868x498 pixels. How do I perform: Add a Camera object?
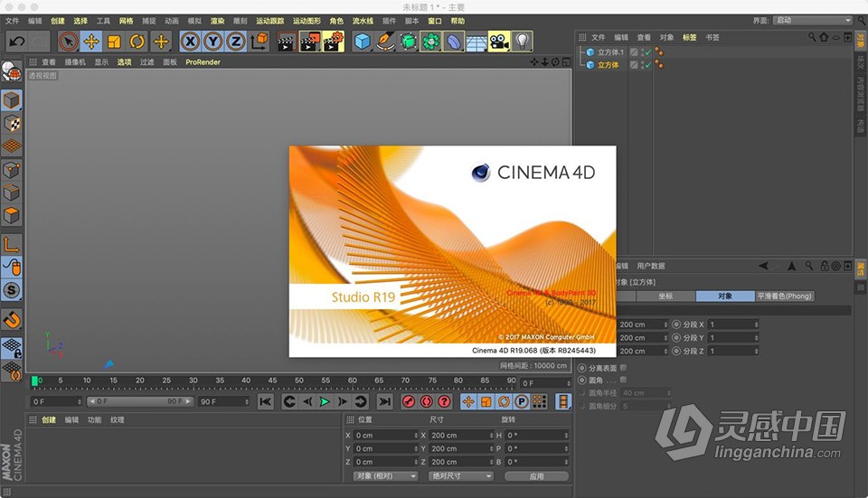click(x=499, y=42)
